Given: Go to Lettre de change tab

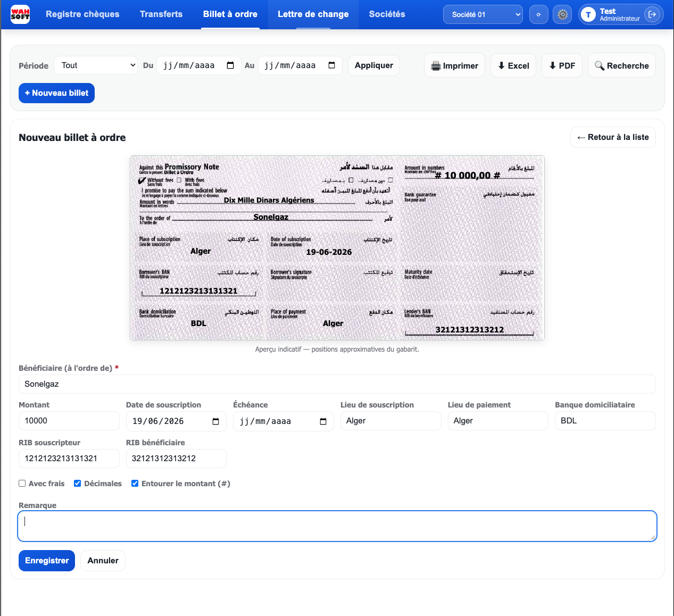Looking at the screenshot, I should point(313,14).
